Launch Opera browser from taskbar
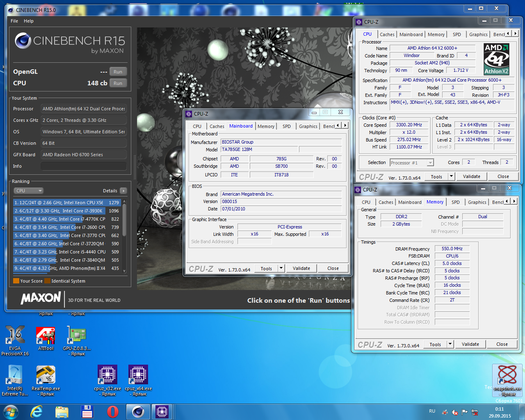 point(113,412)
